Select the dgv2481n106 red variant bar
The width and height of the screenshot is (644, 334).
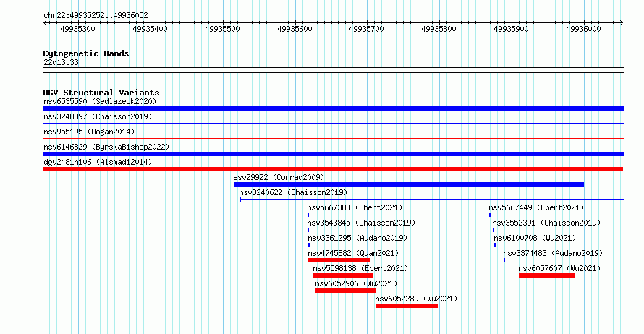click(x=333, y=169)
